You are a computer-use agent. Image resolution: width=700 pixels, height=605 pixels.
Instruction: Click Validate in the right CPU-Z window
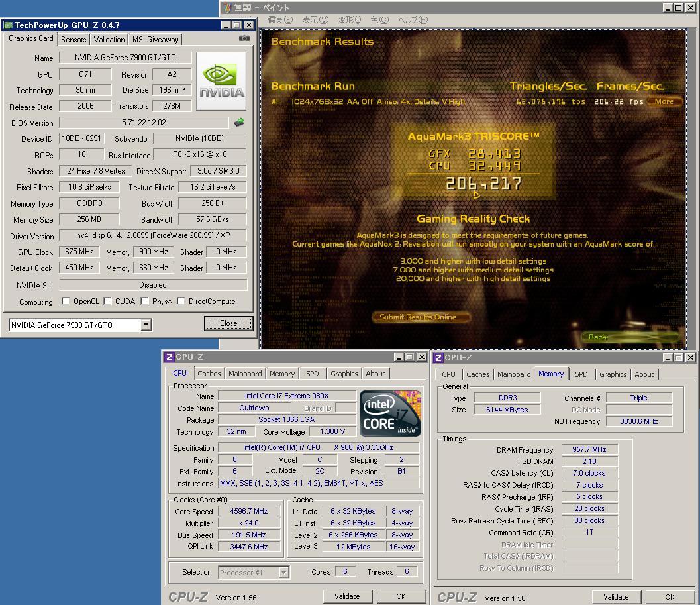(616, 597)
